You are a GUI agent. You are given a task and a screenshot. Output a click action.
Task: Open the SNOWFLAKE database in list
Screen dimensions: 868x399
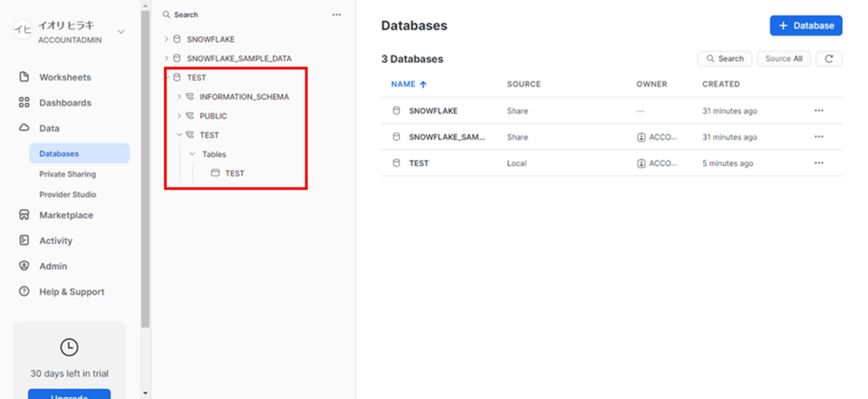pyautogui.click(x=433, y=111)
